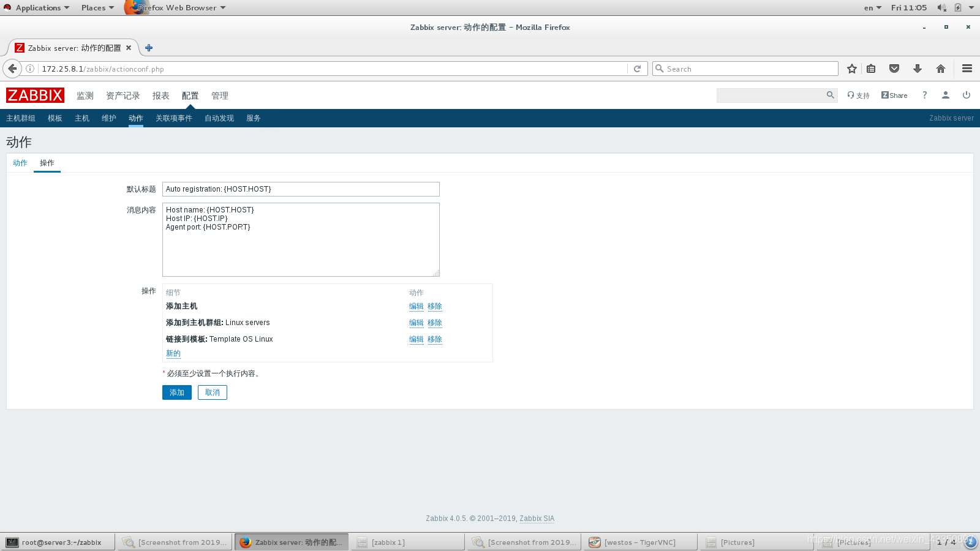Open the user profile icon
This screenshot has width=980, height=551.
pos(946,95)
